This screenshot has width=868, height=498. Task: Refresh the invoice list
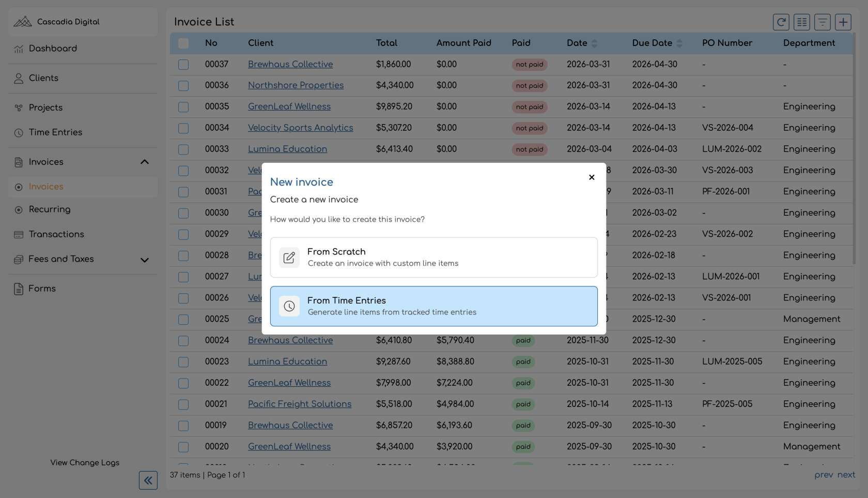pyautogui.click(x=781, y=22)
